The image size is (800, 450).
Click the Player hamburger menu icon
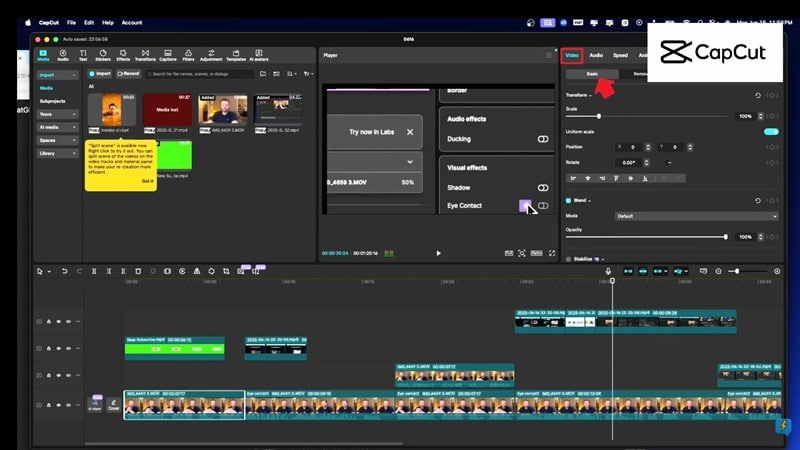tap(548, 55)
